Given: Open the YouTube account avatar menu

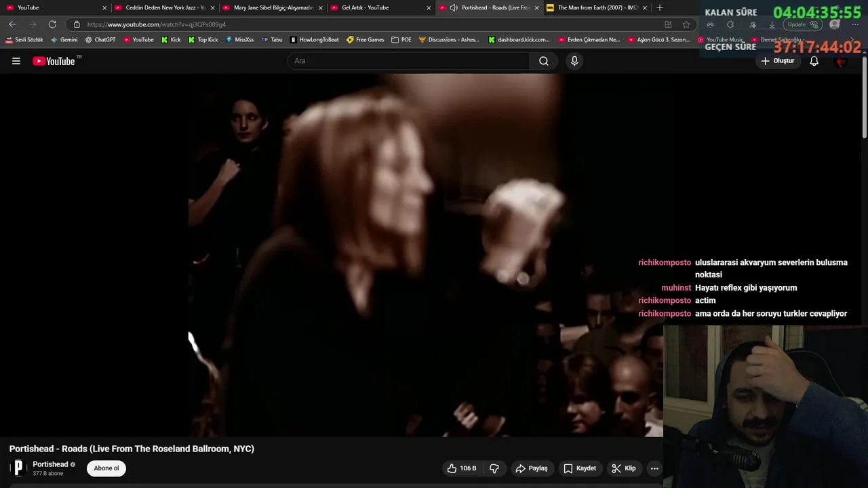Looking at the screenshot, I should [x=842, y=62].
